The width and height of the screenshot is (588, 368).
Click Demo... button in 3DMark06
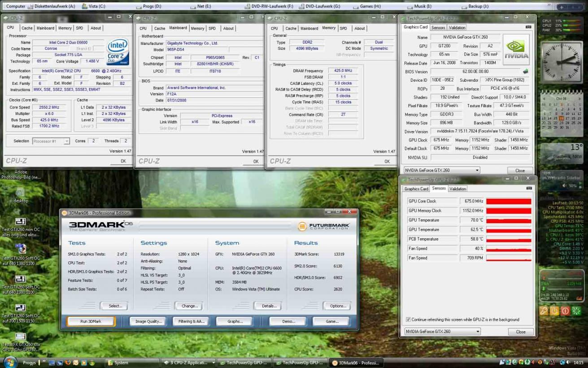[x=289, y=321]
